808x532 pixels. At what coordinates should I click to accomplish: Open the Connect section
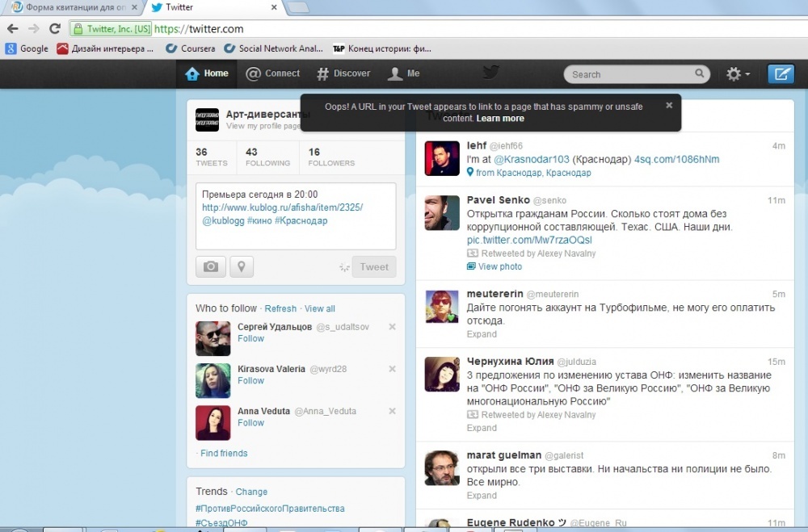272,73
